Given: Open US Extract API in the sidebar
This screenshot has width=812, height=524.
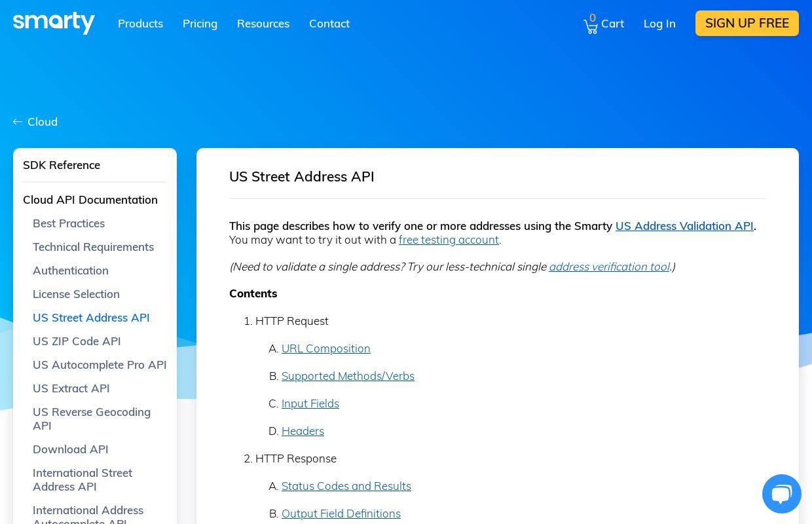Looking at the screenshot, I should (x=71, y=388).
